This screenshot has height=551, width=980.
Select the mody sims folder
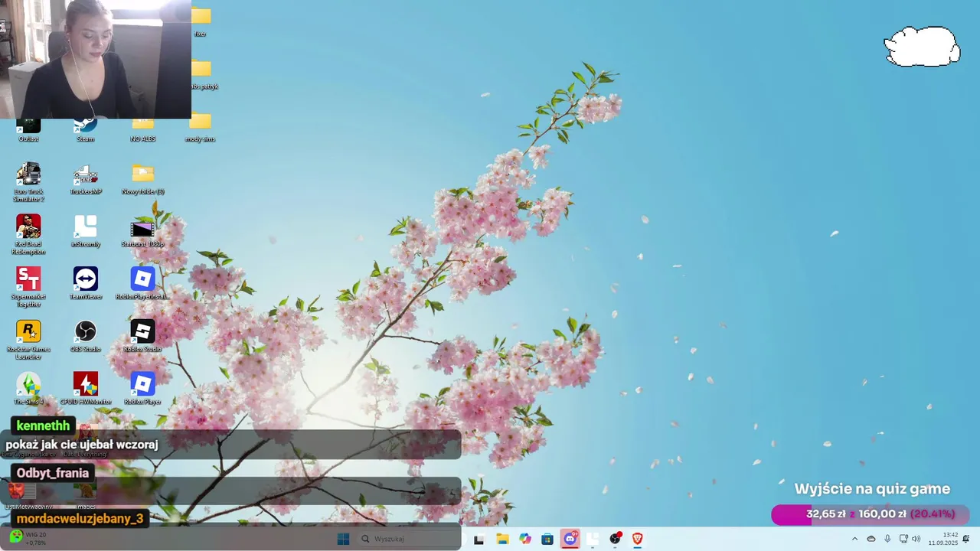tap(200, 127)
